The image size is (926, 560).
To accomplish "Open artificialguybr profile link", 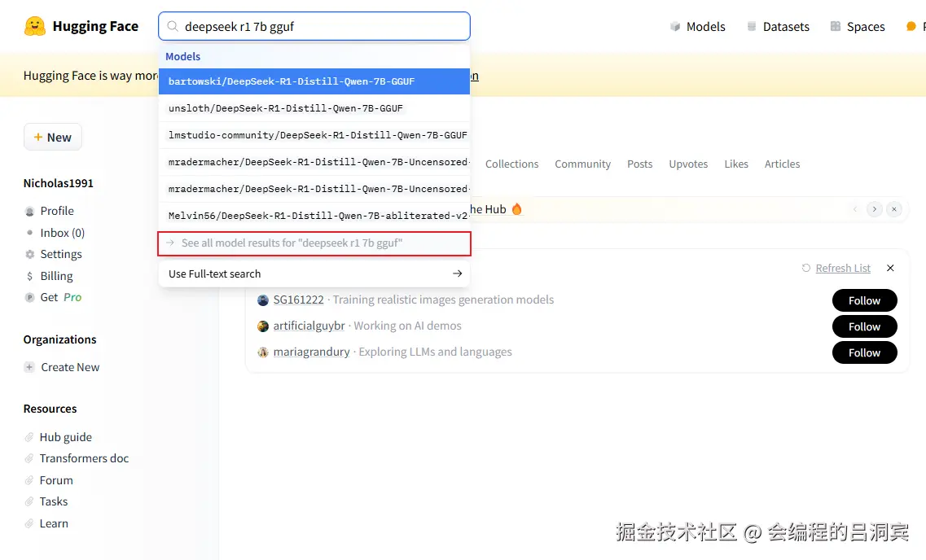I will click(x=309, y=326).
